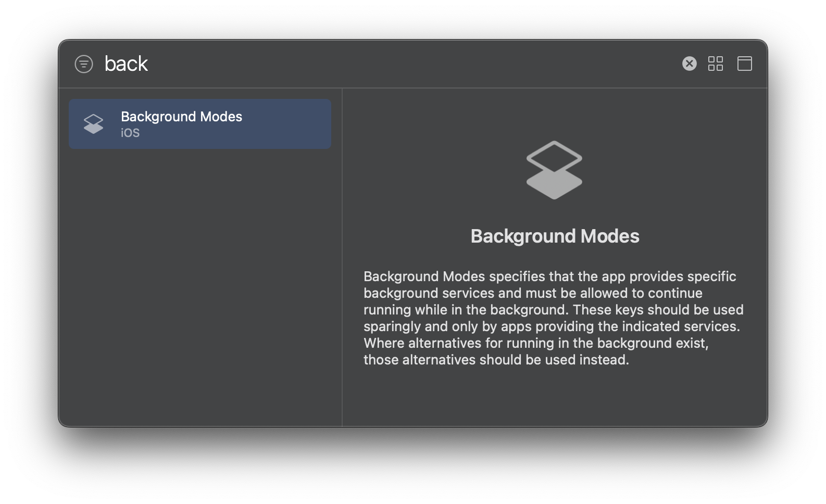Click the blank area beneath the description text
This screenshot has height=504, width=826.
tap(555, 397)
